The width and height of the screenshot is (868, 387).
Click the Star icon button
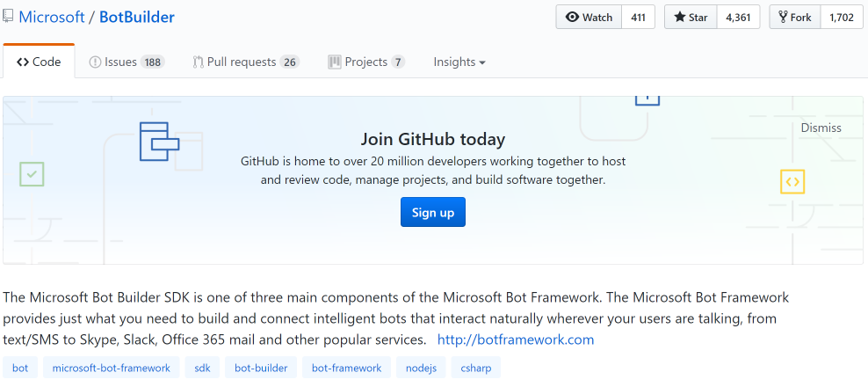(680, 18)
